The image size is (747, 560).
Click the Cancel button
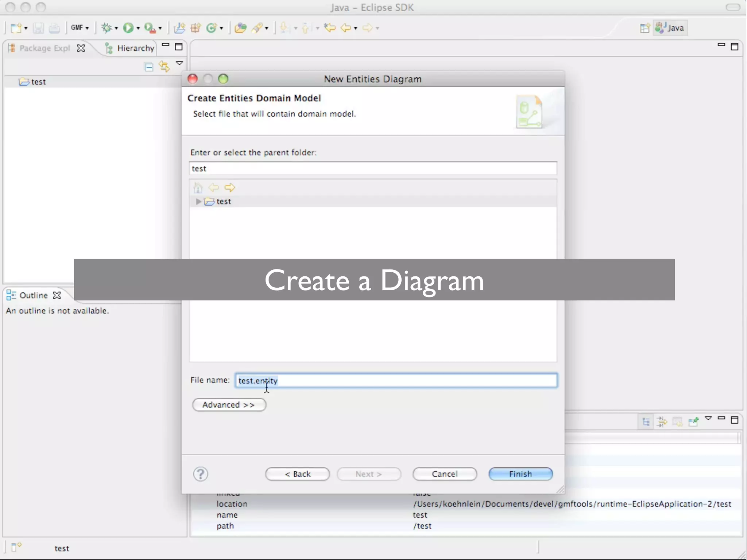[x=445, y=474]
